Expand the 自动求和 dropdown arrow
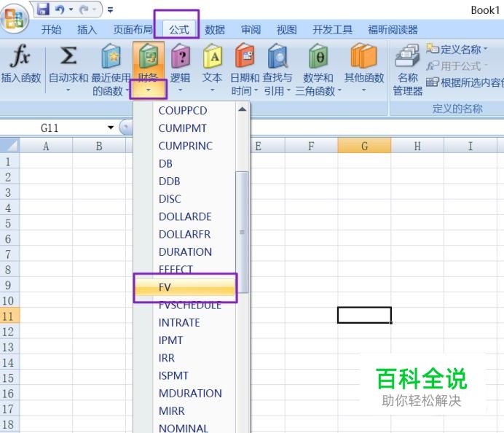 68,90
